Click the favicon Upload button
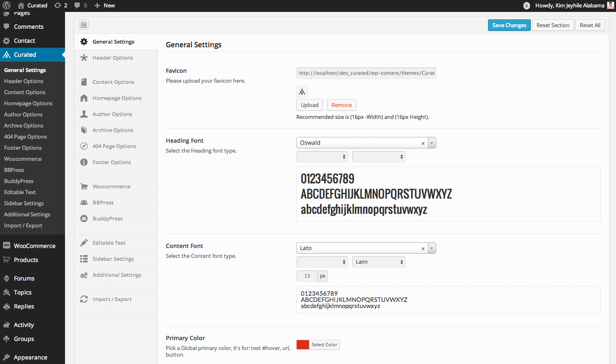The width and height of the screenshot is (616, 364). pos(309,105)
